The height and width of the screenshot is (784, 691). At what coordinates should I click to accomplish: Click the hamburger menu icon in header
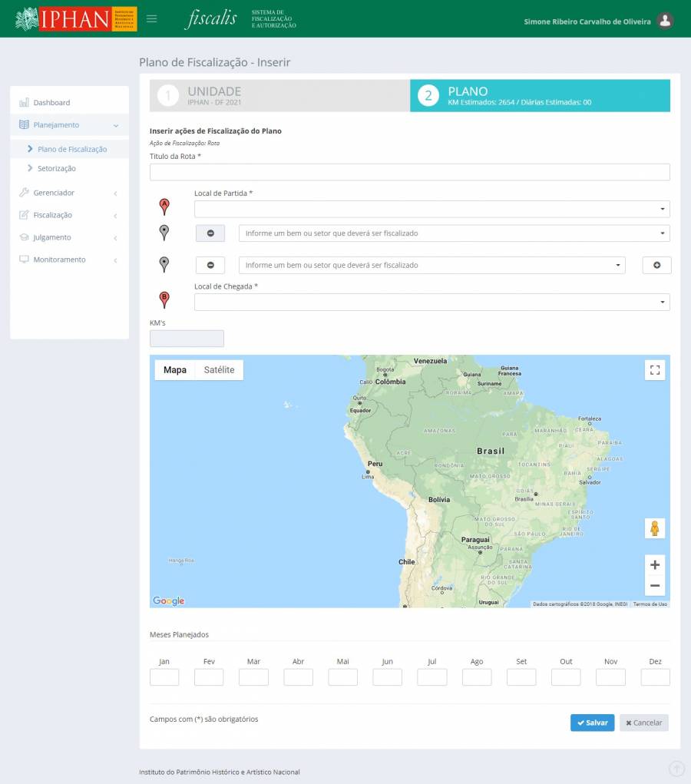[152, 19]
